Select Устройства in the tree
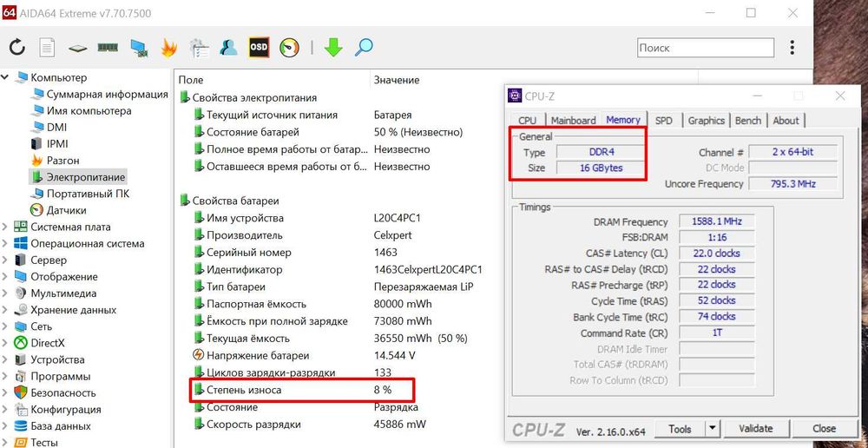This screenshot has width=868, height=448. [x=57, y=360]
